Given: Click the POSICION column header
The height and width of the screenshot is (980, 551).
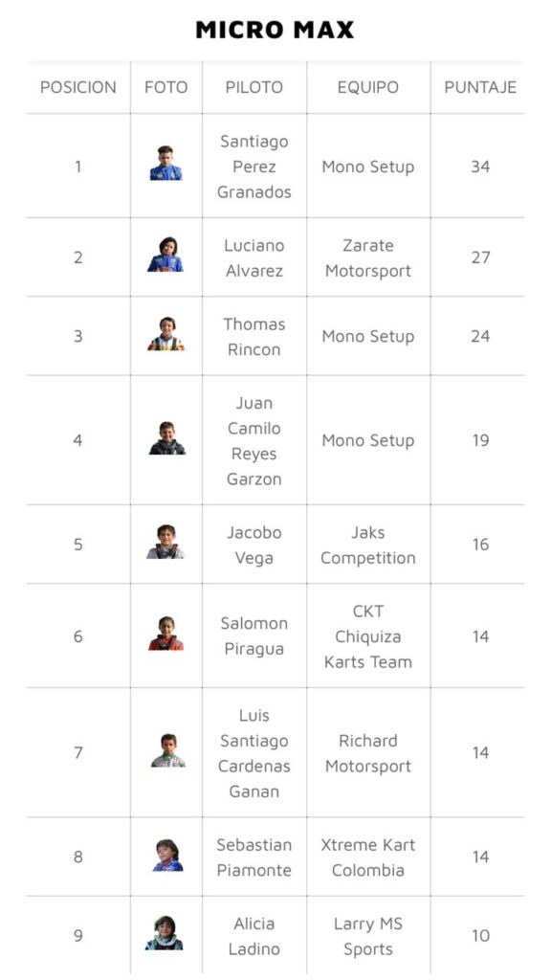Looking at the screenshot, I should tap(78, 87).
